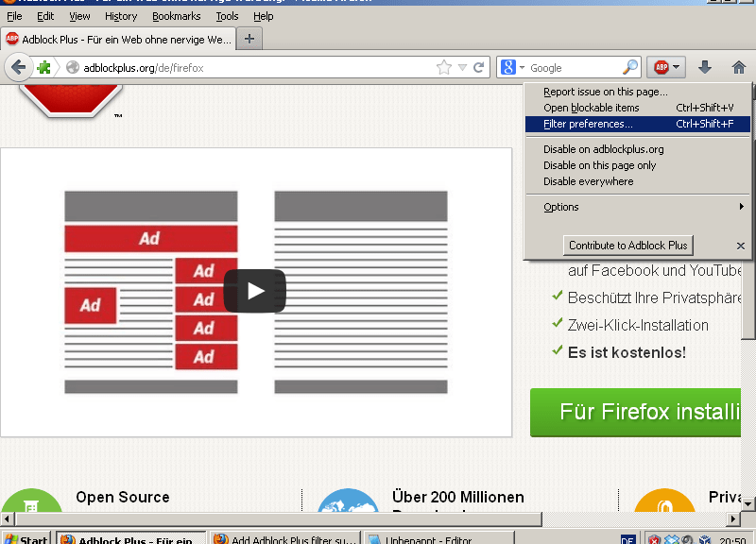Switch to Add Adblock Plus filter taskbar window

(x=285, y=538)
